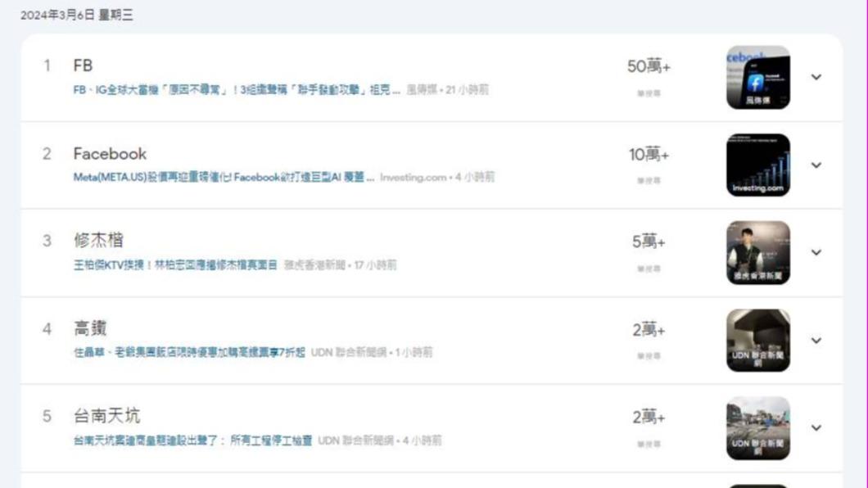868x488 pixels.
Task: Open the FB、IG全球大當機 article link
Action: tap(237, 89)
